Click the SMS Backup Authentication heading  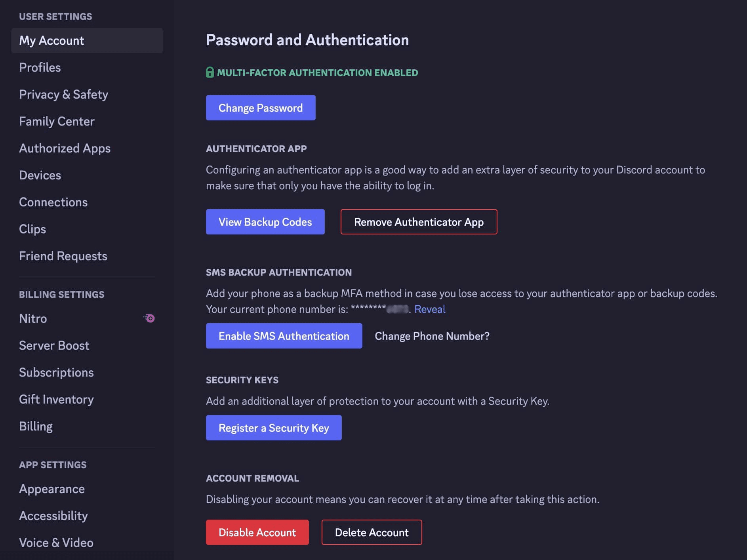tap(279, 272)
